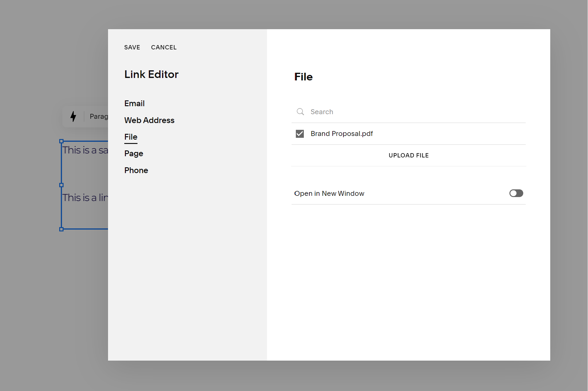Select the Brand Proposal.pdf file name
Viewport: 588px width, 391px height.
click(x=342, y=134)
